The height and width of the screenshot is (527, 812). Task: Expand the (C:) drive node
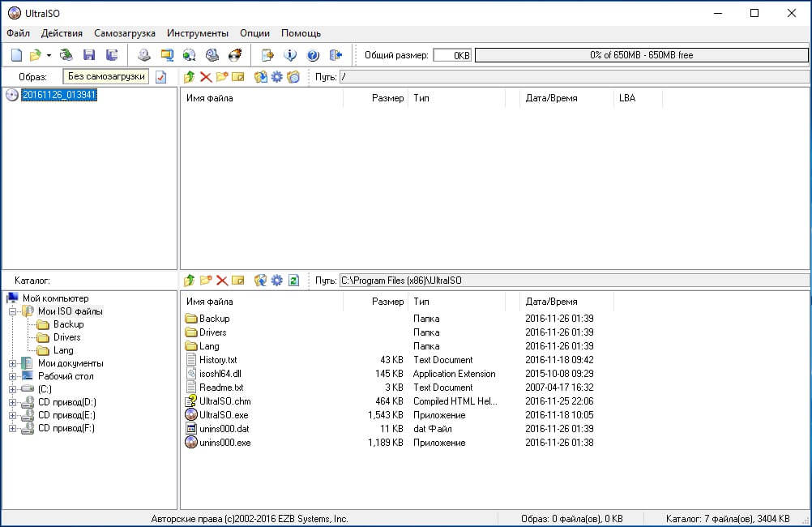click(x=12, y=389)
